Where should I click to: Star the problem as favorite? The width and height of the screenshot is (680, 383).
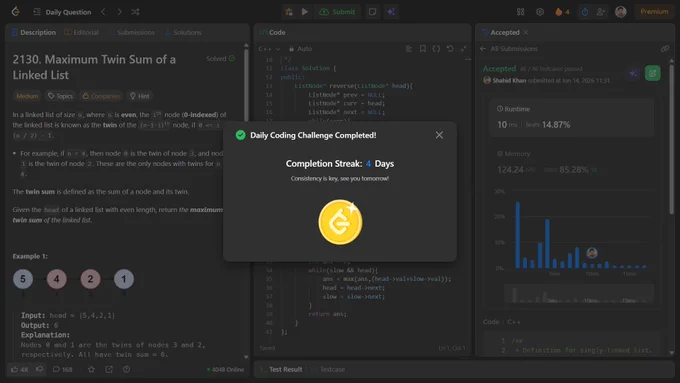[91, 370]
